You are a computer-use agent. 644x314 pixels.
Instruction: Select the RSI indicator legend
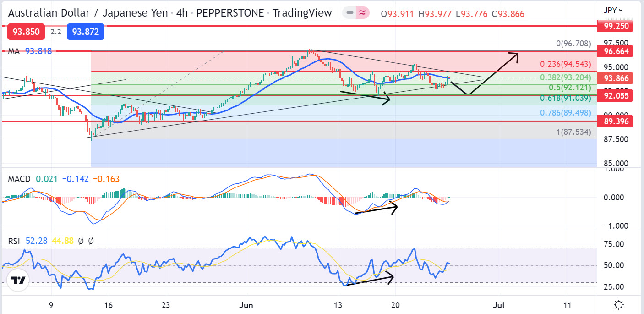point(15,241)
